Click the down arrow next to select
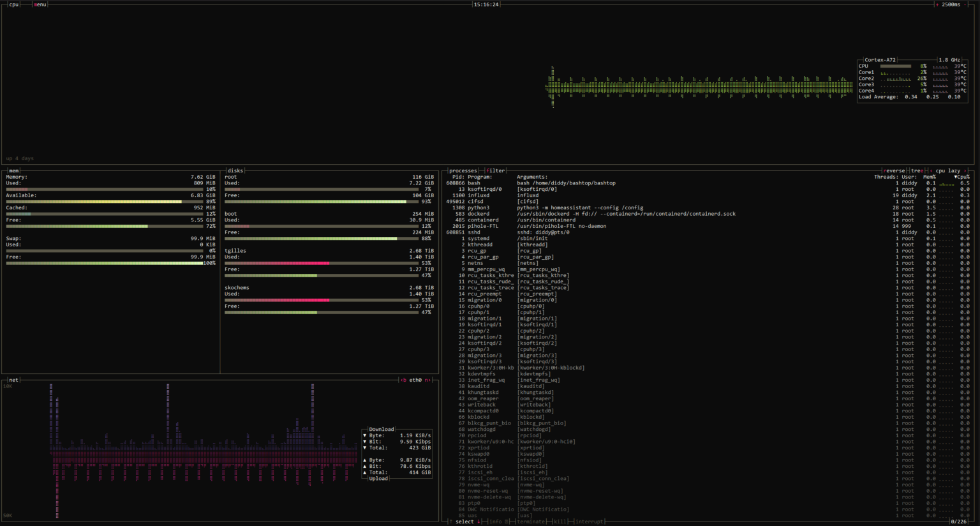Viewport: 980px width, 526px height. [479, 522]
